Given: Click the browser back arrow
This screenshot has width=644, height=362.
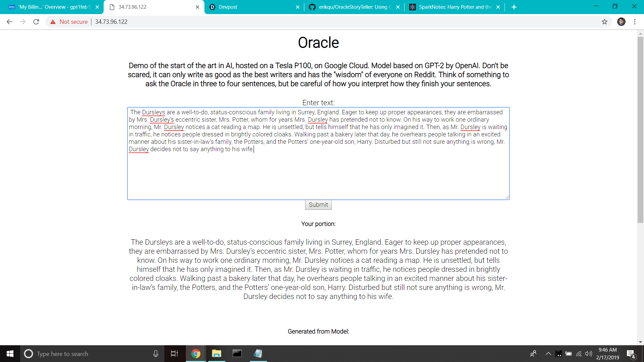Looking at the screenshot, I should click(x=9, y=22).
